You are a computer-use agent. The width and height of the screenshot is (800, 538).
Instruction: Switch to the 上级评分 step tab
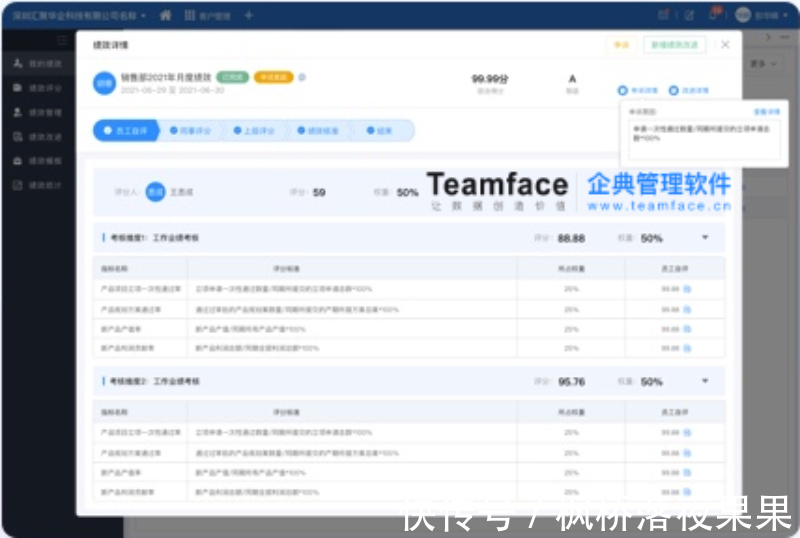254,131
